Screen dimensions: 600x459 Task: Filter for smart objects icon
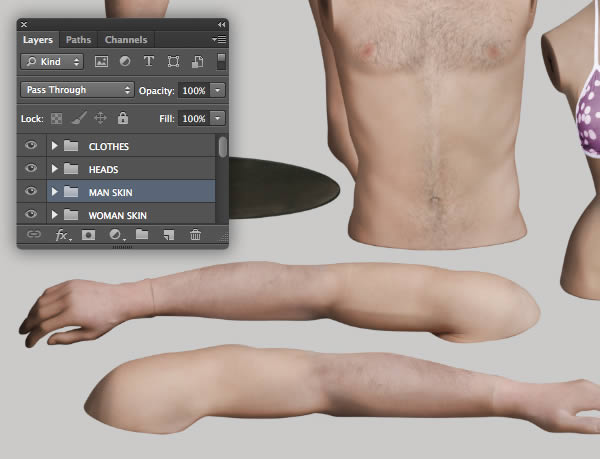[197, 62]
